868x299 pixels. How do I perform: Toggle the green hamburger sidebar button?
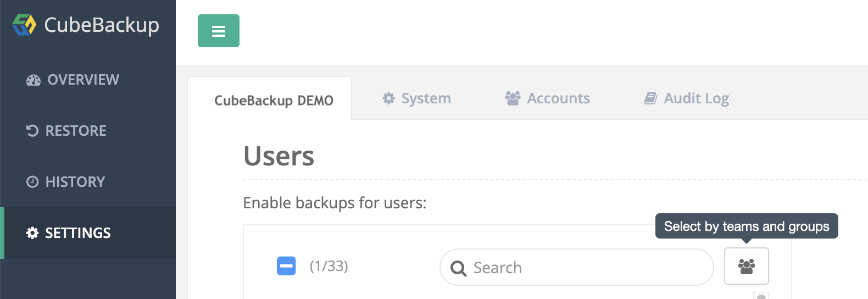pos(219,31)
